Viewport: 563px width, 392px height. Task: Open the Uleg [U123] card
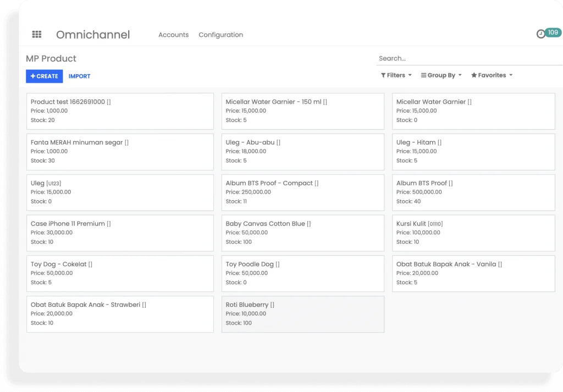pos(120,192)
